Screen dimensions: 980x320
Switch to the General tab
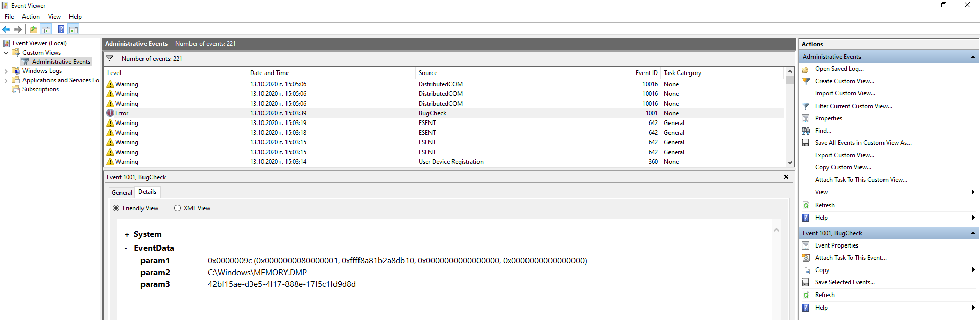pyautogui.click(x=122, y=192)
